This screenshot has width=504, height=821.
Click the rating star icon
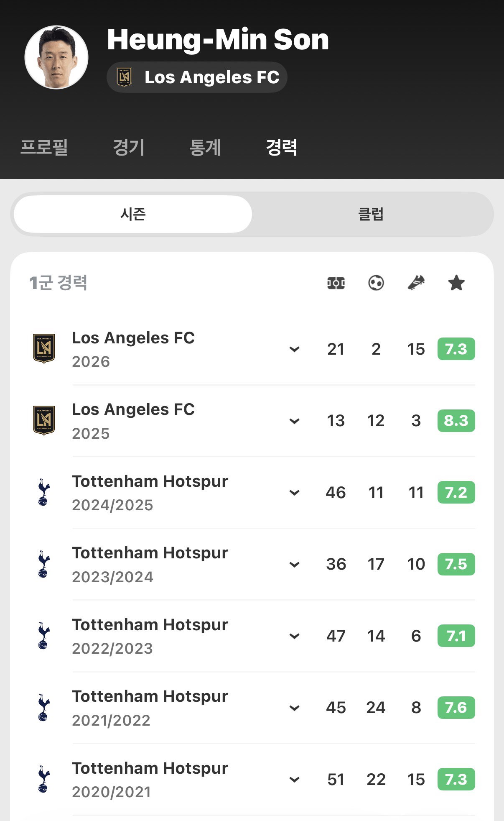[x=456, y=283]
